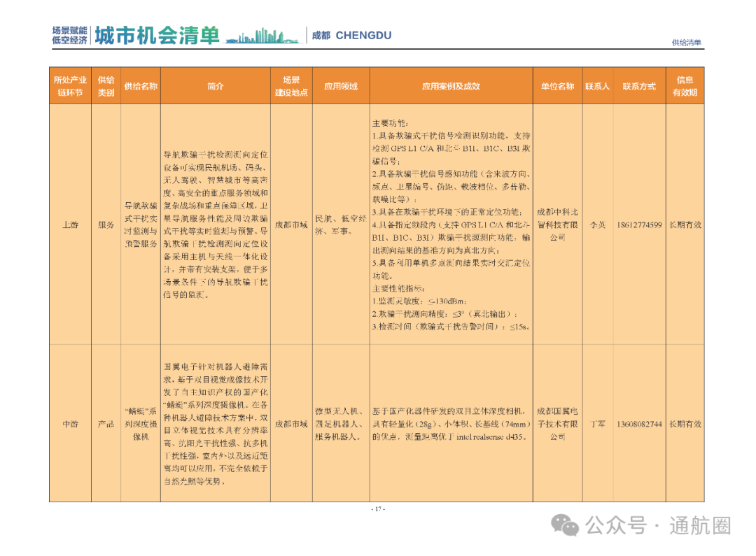The width and height of the screenshot is (756, 556).
Task: Click the 成都中科北智科技有限公司 company cell
Action: [557, 224]
